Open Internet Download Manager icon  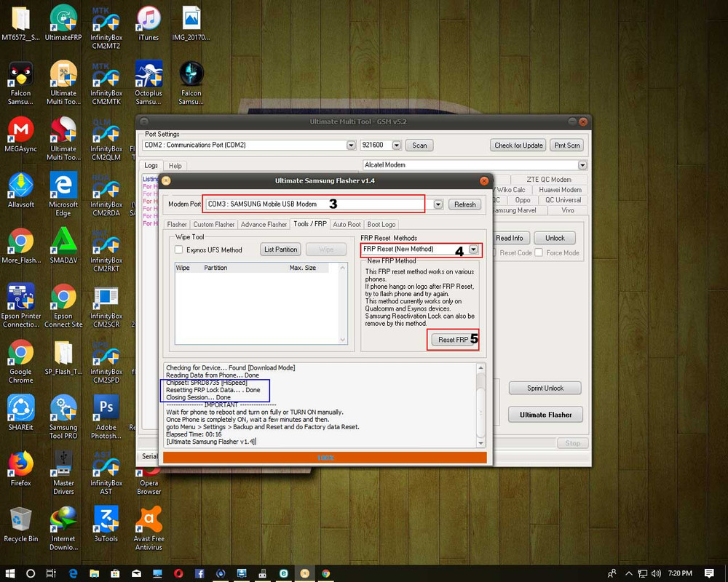[x=63, y=527]
